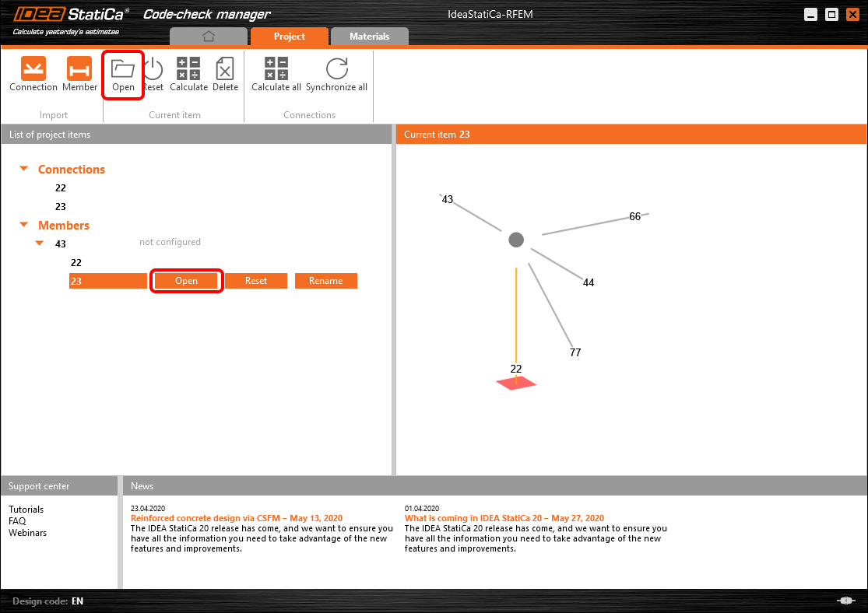Viewport: 868px width, 613px height.
Task: Select connection 23 under Connections
Action: tap(61, 206)
